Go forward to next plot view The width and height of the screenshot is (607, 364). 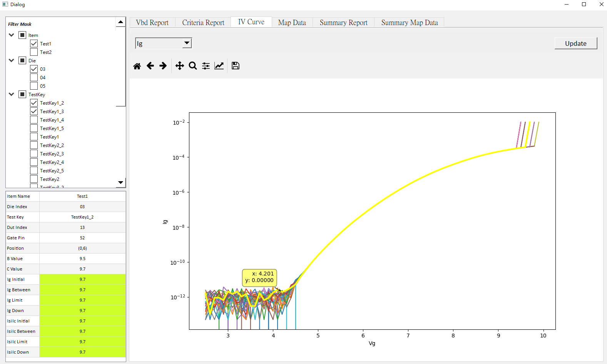(x=163, y=66)
